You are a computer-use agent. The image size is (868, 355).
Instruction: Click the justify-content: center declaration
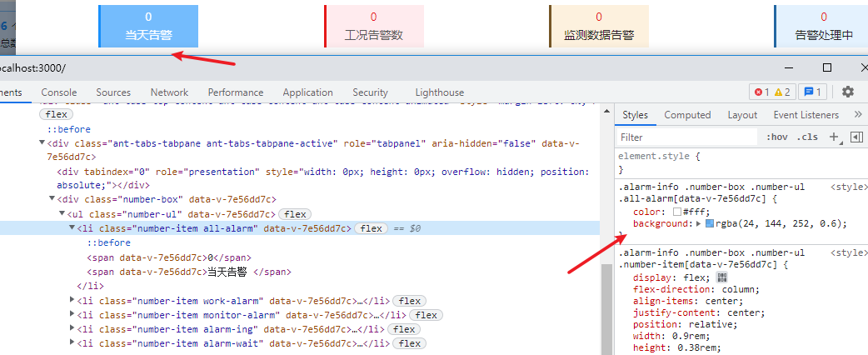click(x=699, y=312)
